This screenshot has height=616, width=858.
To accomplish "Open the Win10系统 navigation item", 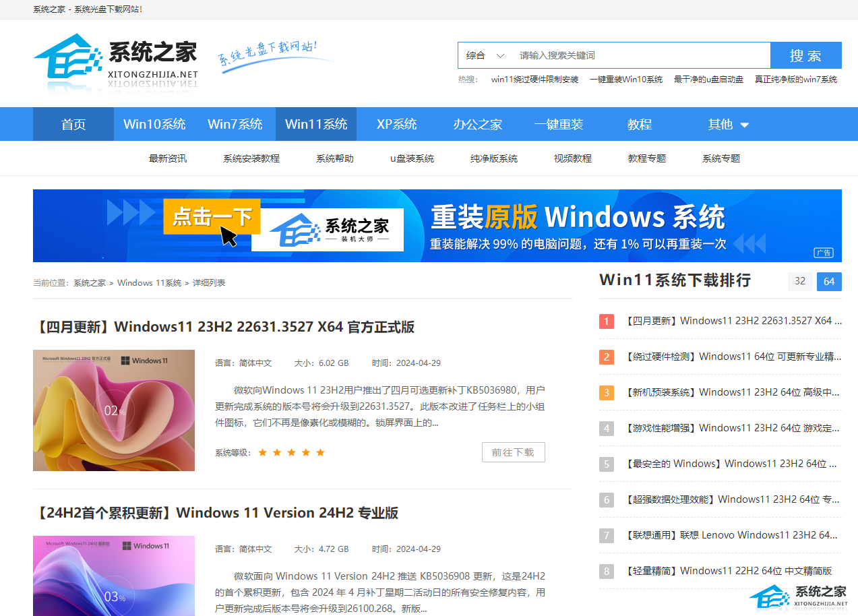I will pos(154,124).
